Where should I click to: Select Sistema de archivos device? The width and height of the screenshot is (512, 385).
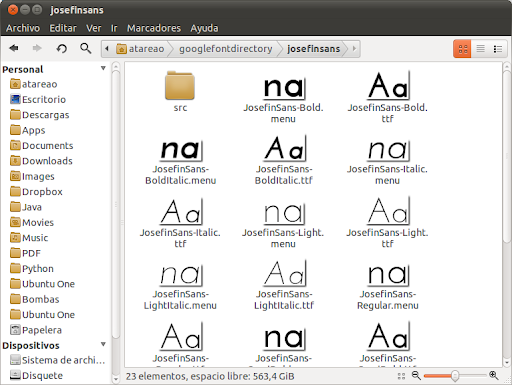pyautogui.click(x=57, y=360)
